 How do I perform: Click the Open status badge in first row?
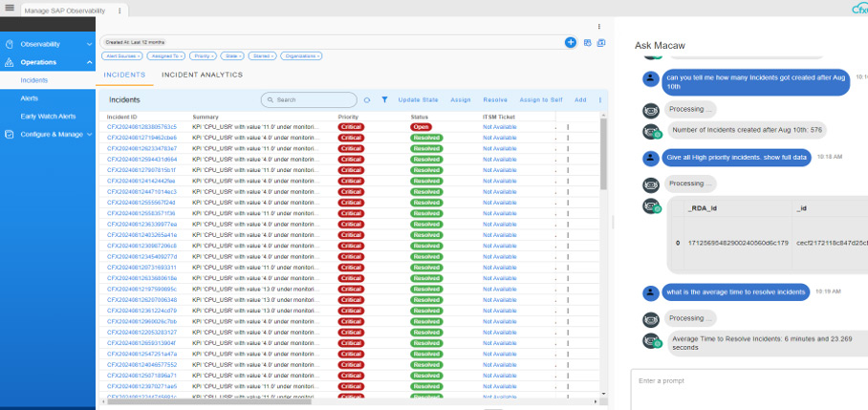(x=421, y=127)
